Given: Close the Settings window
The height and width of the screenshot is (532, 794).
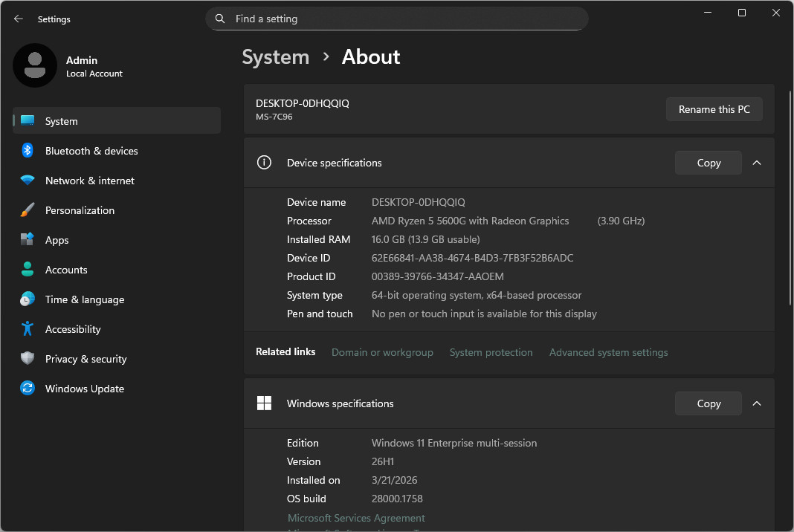Looking at the screenshot, I should [x=775, y=13].
